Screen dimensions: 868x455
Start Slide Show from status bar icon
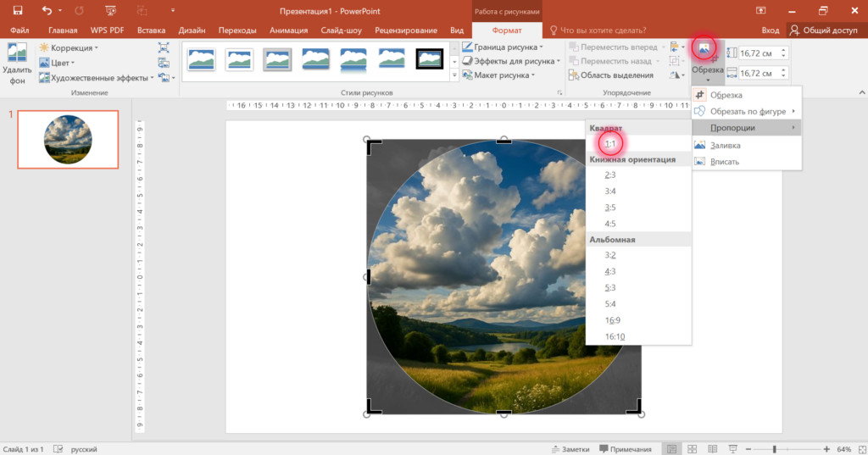pos(733,449)
